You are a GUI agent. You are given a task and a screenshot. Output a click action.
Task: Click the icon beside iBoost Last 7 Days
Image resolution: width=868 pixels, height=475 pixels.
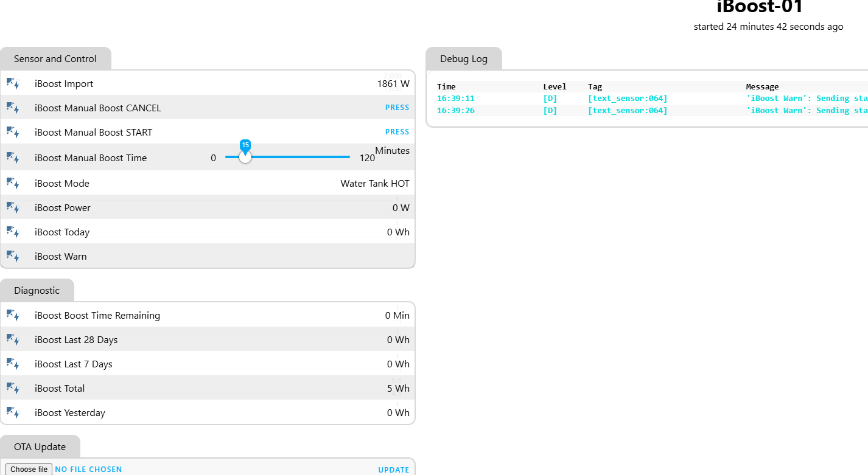(x=13, y=364)
